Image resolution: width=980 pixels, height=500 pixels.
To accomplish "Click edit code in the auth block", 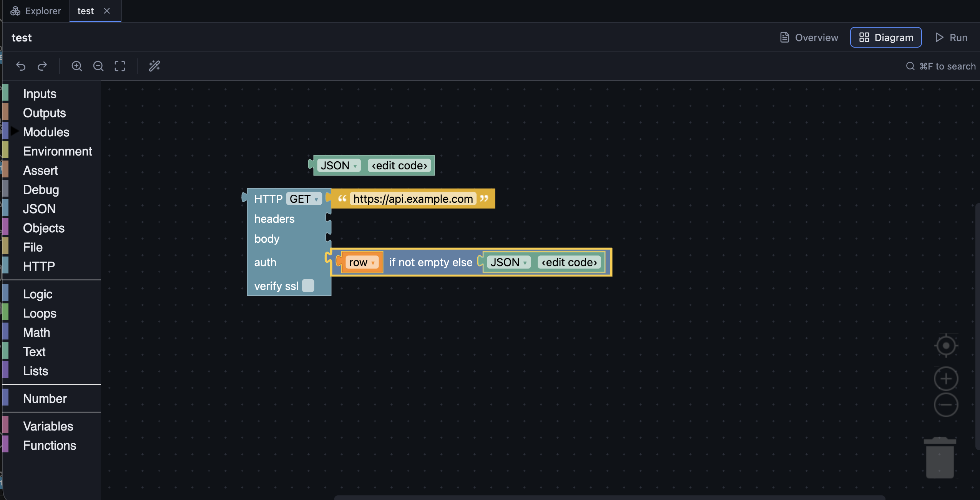I will click(x=569, y=262).
